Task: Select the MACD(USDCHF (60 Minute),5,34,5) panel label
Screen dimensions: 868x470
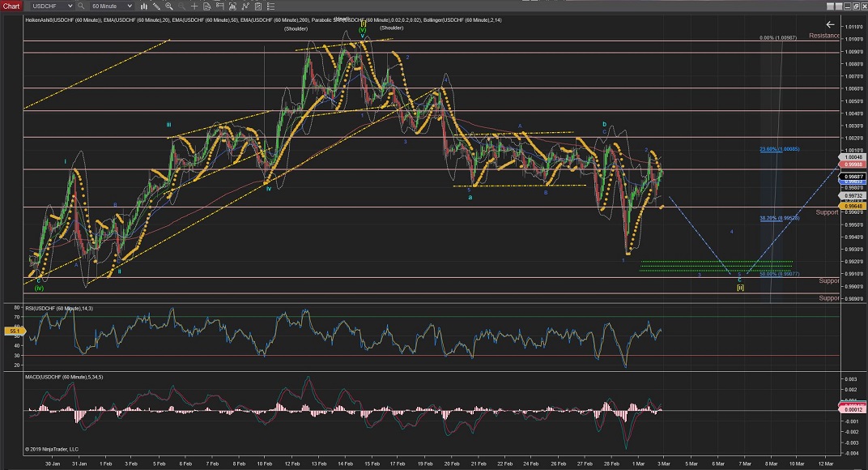Action: (x=64, y=377)
